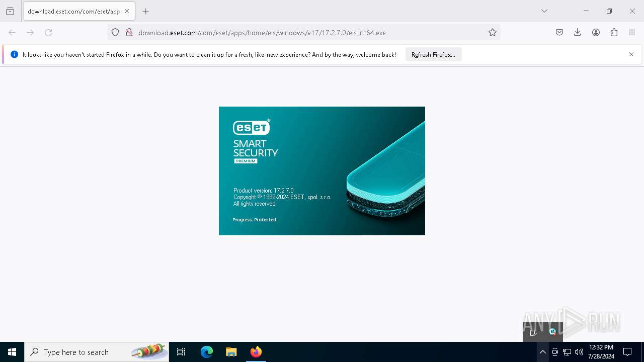
Task: Click the USB device icon in tray overflow
Action: coord(533,332)
